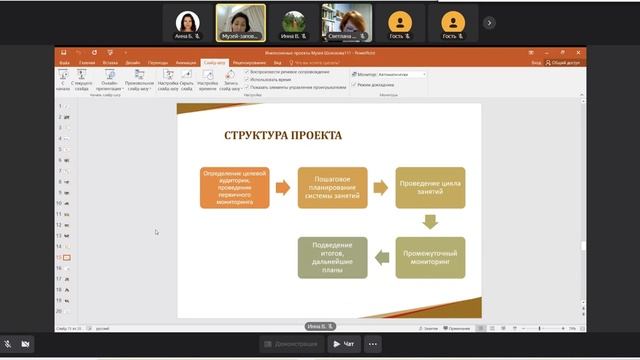The height and width of the screenshot is (360, 640).
Task: Click the Share button in ribbon
Action: click(563, 63)
